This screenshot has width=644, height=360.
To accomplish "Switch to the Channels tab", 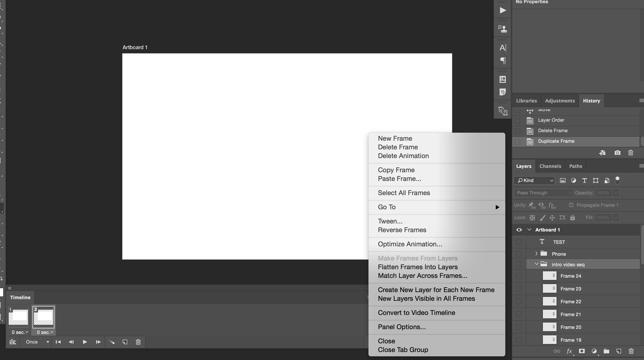I will click(550, 166).
